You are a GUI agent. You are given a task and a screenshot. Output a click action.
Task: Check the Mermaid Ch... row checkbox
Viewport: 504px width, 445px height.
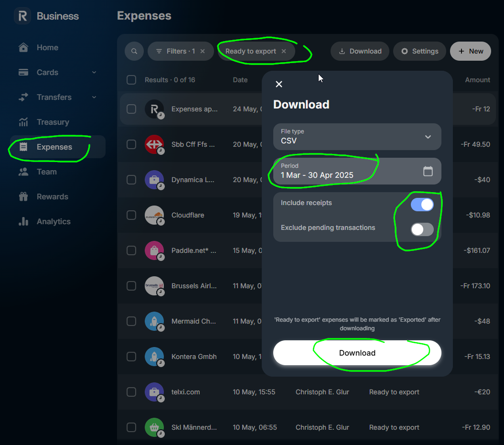pos(131,321)
